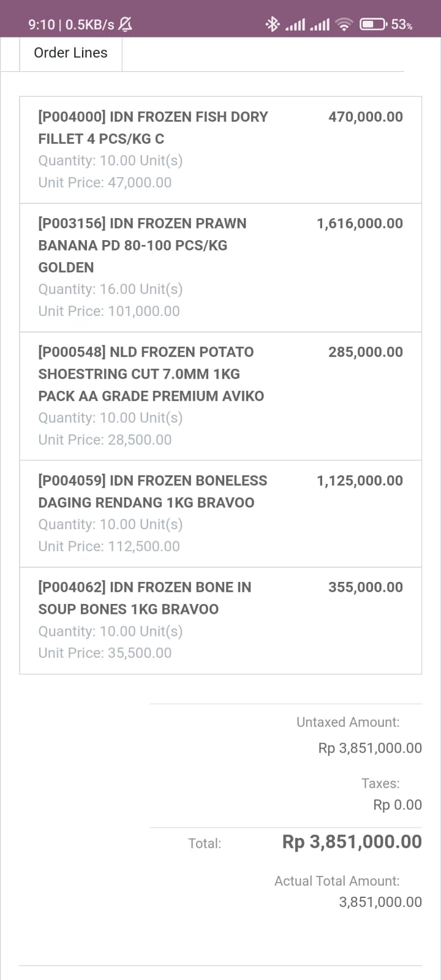
Task: Tap the second signal strength icon
Action: (x=320, y=24)
